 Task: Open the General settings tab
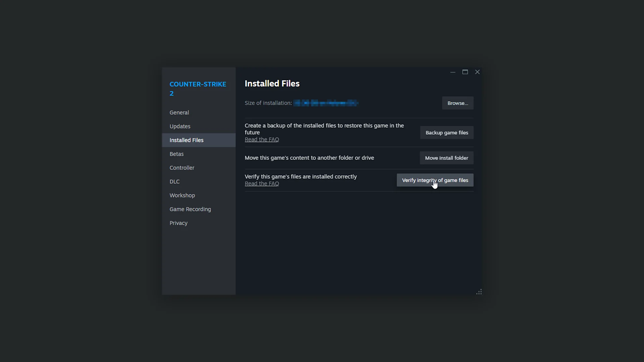click(x=179, y=112)
